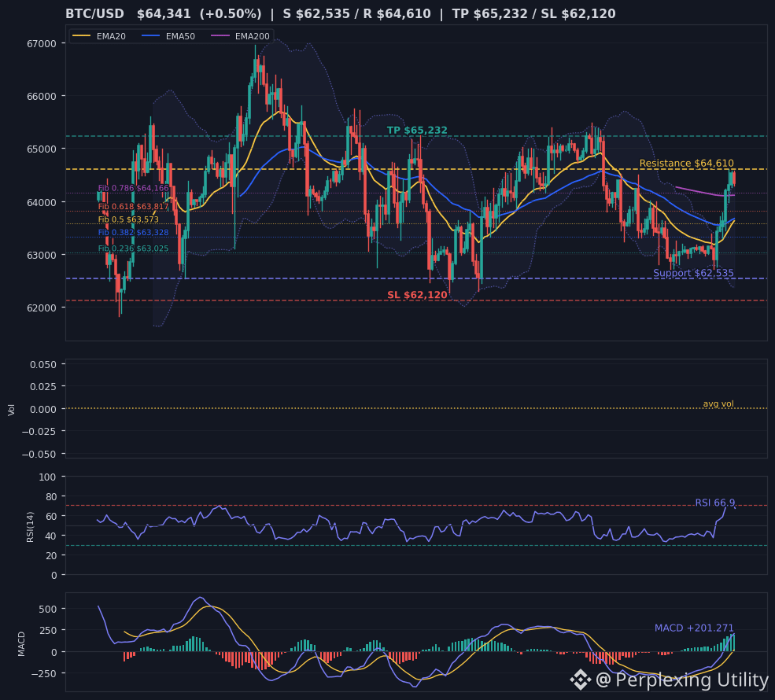This screenshot has width=775, height=700.
Task: Click the −0.050 volume axis tick
Action: (x=39, y=454)
